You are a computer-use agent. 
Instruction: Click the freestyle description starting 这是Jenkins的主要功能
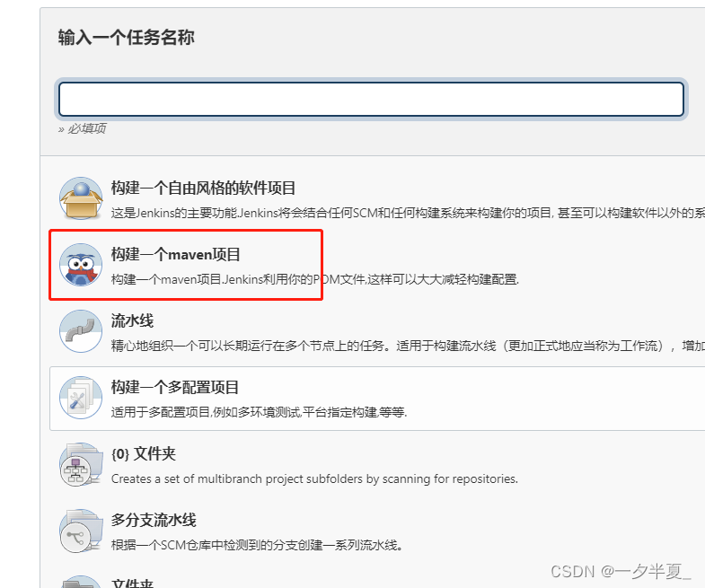click(x=408, y=213)
